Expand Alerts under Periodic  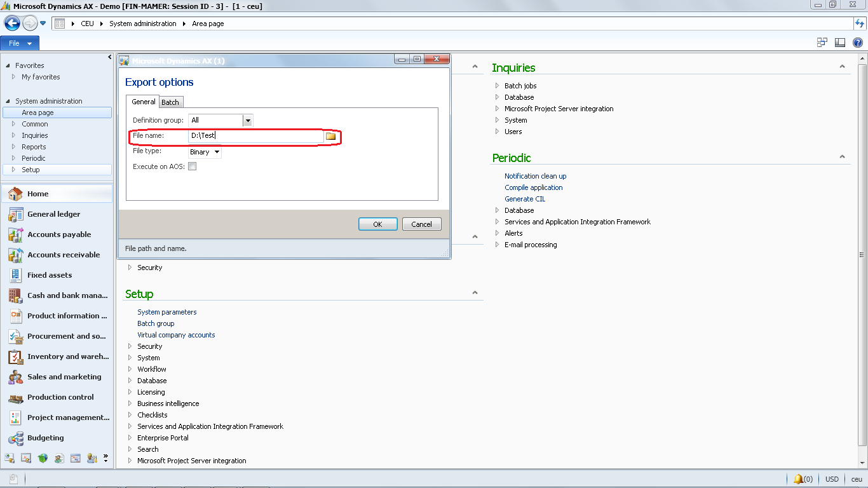[498, 233]
